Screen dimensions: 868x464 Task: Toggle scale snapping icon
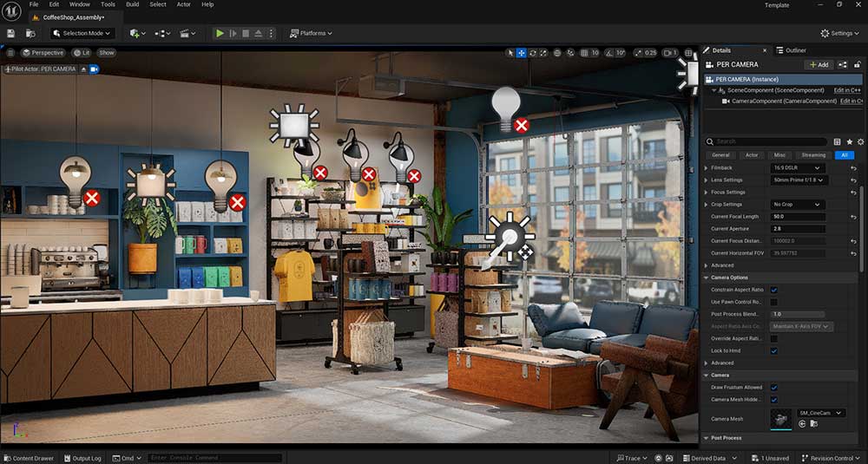638,53
